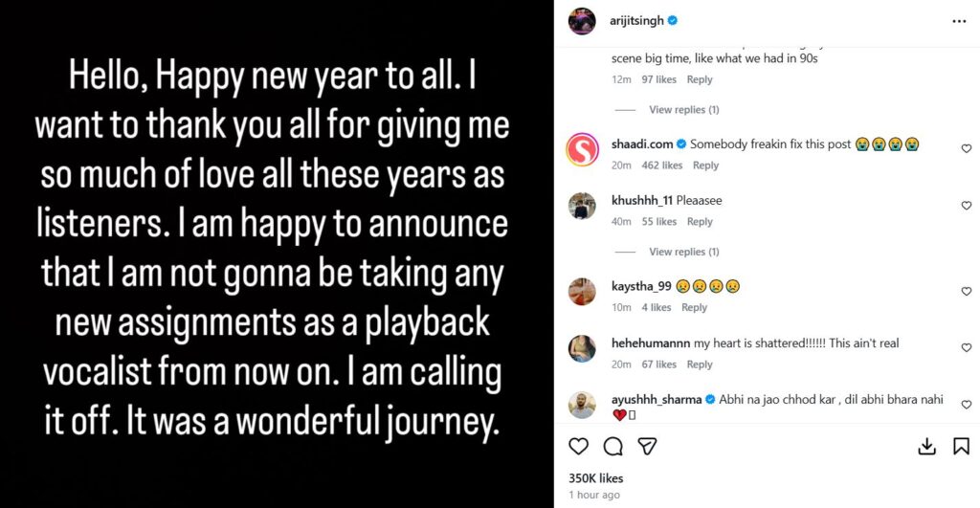
Task: Like ayushhh_sharma's comment
Action: tap(966, 405)
